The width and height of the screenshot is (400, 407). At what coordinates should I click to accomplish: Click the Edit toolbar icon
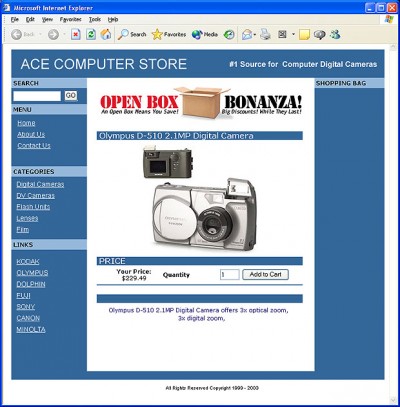pos(283,34)
